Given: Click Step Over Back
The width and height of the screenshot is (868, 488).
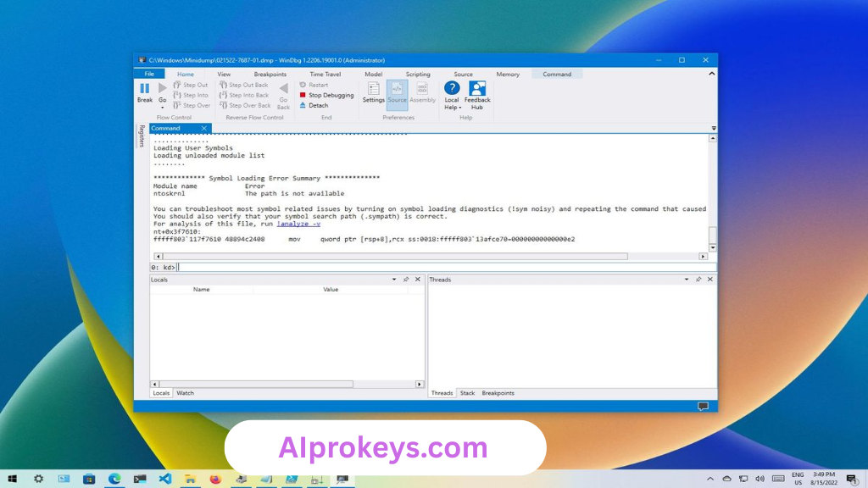Looking at the screenshot, I should coord(245,105).
